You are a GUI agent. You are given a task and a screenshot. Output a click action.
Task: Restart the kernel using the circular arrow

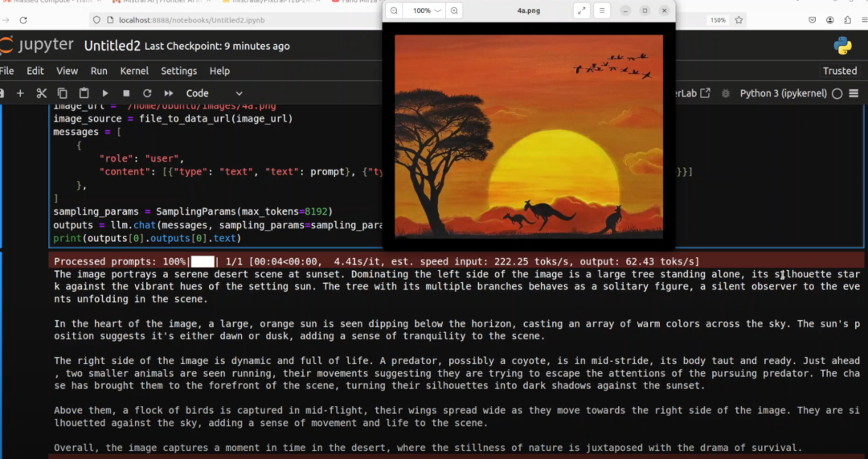point(147,93)
